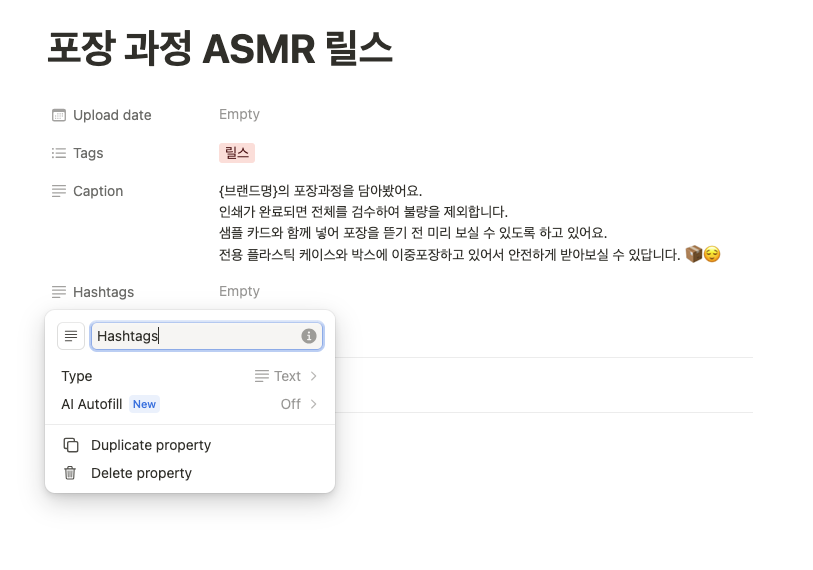Select Duplicate property

pos(190,445)
